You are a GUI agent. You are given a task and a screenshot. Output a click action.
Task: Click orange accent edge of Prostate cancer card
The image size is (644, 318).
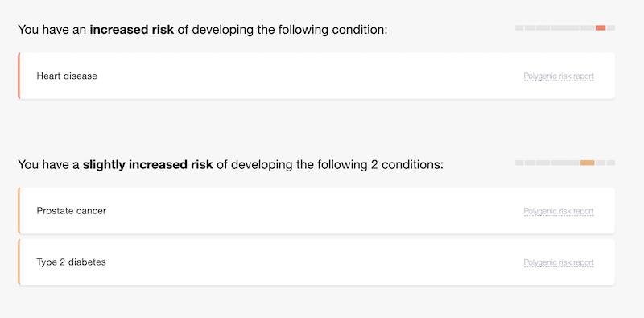(19, 211)
